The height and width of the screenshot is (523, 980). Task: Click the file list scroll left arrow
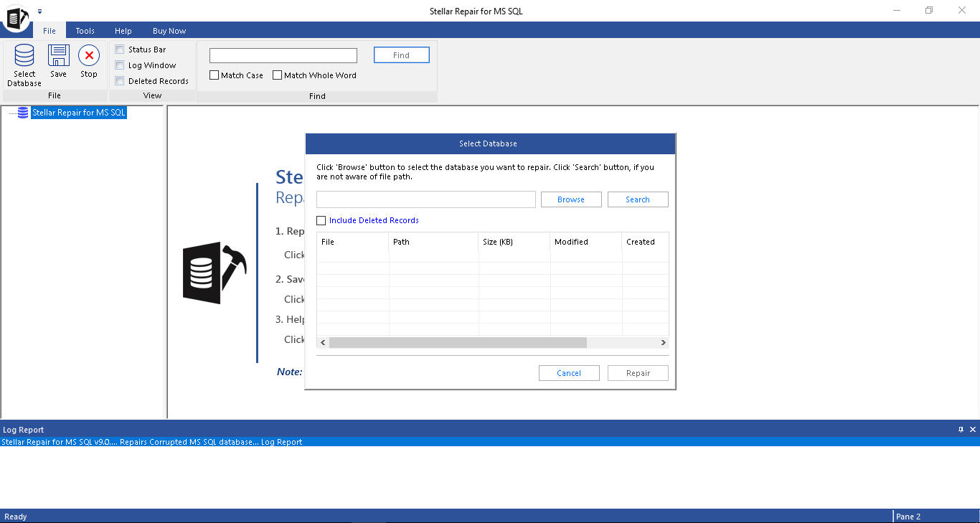click(x=323, y=343)
